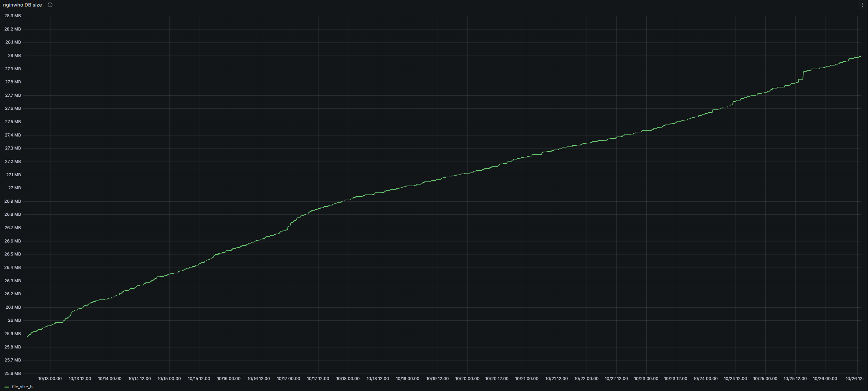Click the 10/20 12:00 time axis label
The width and height of the screenshot is (868, 391).
(x=497, y=379)
